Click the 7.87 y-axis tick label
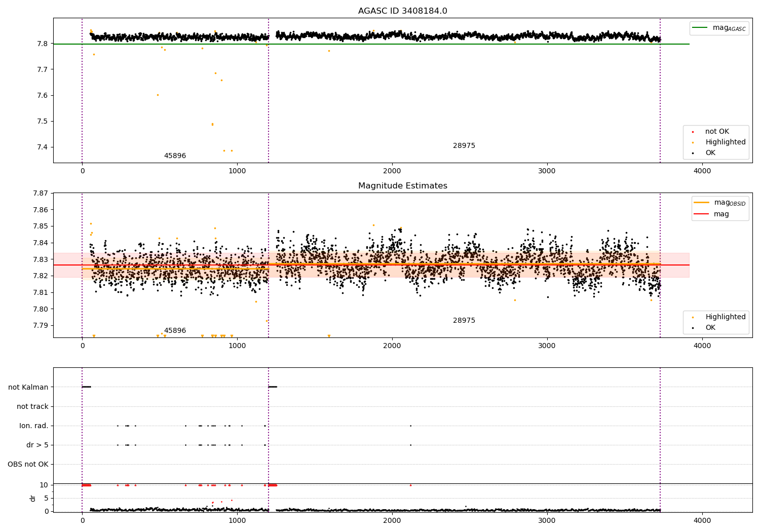 click(41, 194)
